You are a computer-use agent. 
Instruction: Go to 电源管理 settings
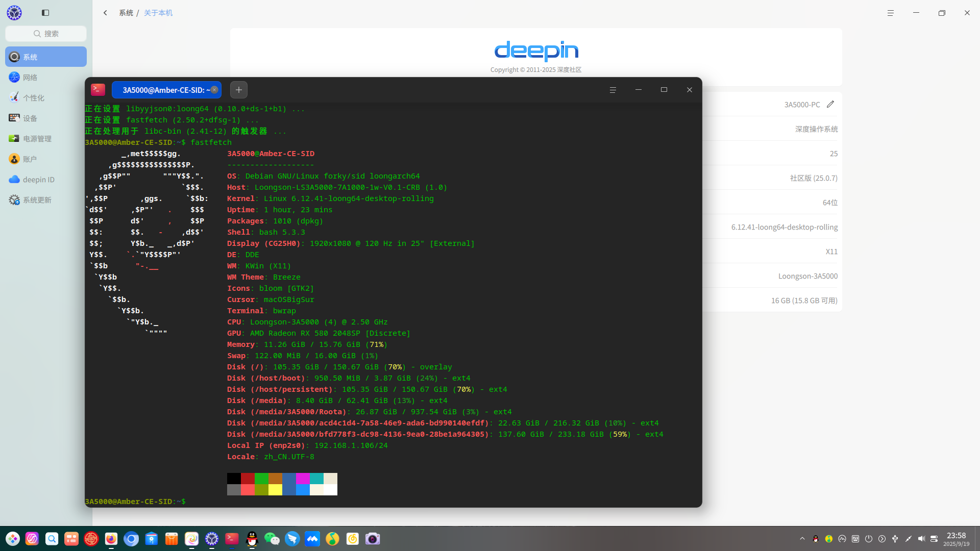click(x=37, y=139)
